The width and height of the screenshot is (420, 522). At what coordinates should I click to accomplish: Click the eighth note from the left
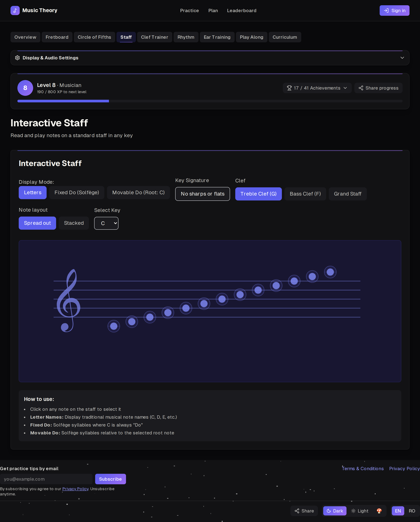coord(240,294)
